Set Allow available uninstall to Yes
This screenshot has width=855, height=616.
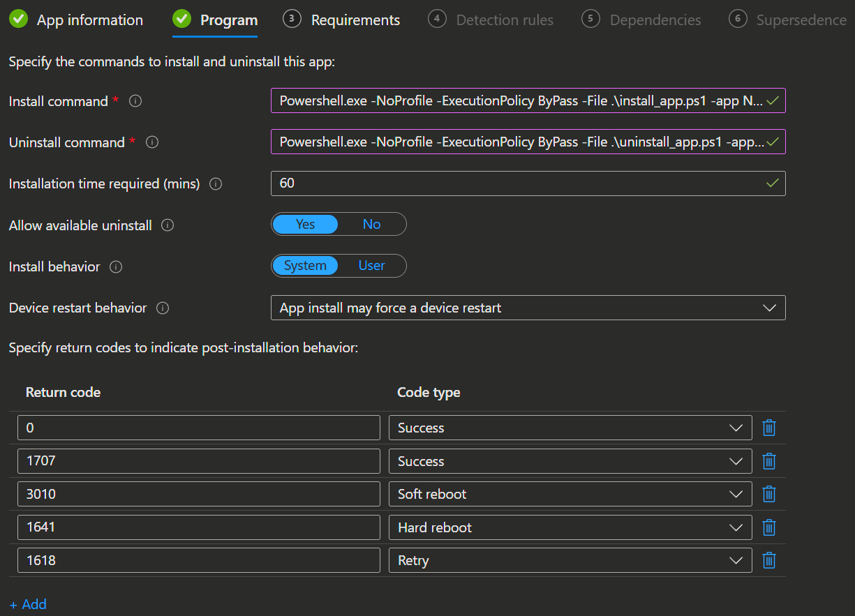pyautogui.click(x=305, y=224)
